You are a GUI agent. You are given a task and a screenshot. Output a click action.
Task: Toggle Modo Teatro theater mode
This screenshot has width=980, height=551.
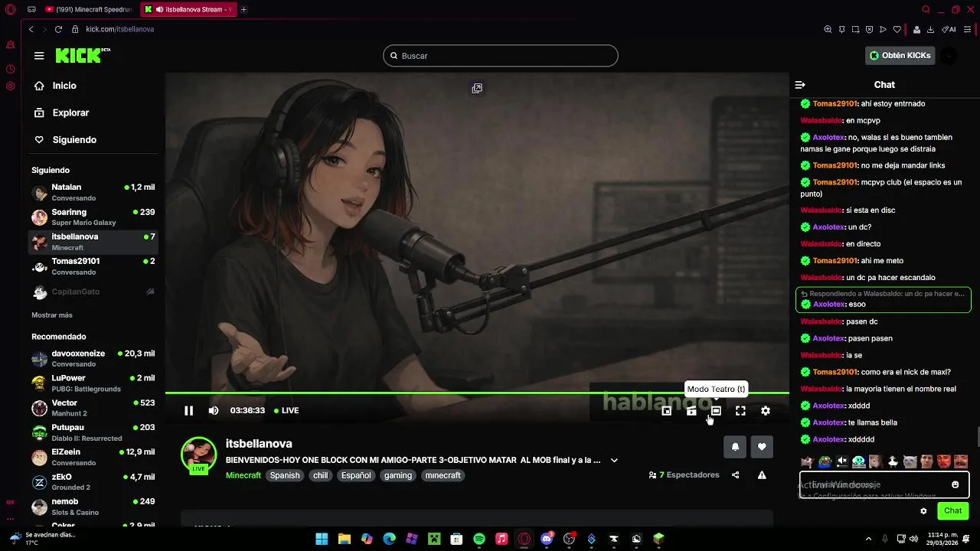716,411
